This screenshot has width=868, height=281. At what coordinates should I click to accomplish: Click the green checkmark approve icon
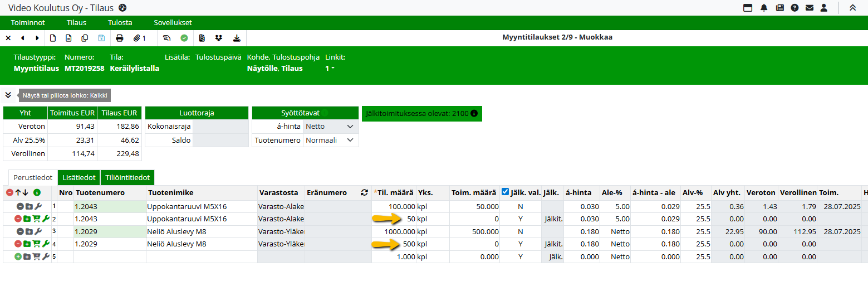click(x=184, y=38)
